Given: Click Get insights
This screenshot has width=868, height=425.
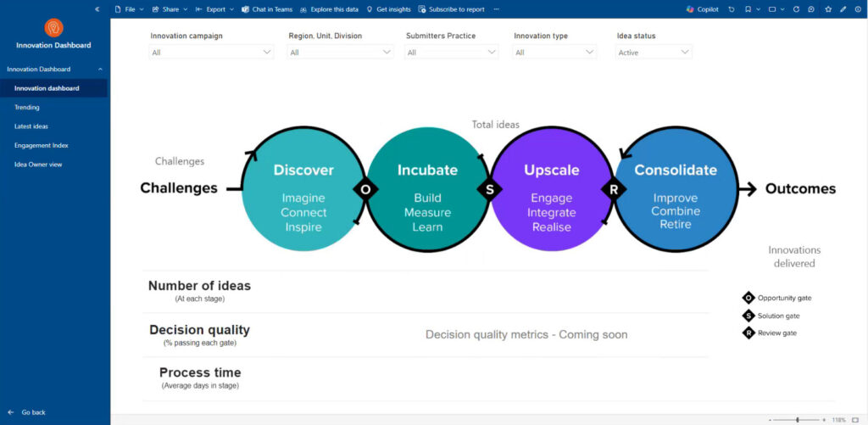Looking at the screenshot, I should click(x=388, y=9).
